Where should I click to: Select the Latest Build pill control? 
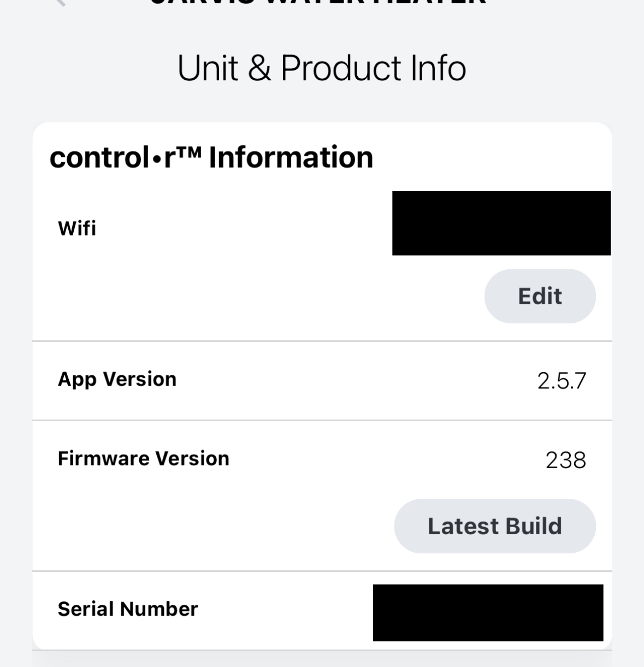(495, 526)
